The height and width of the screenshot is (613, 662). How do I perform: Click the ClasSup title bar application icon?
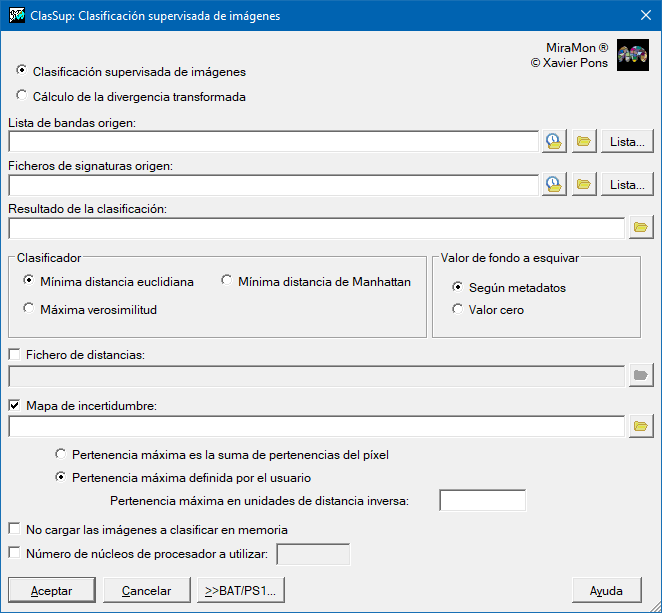16,15
